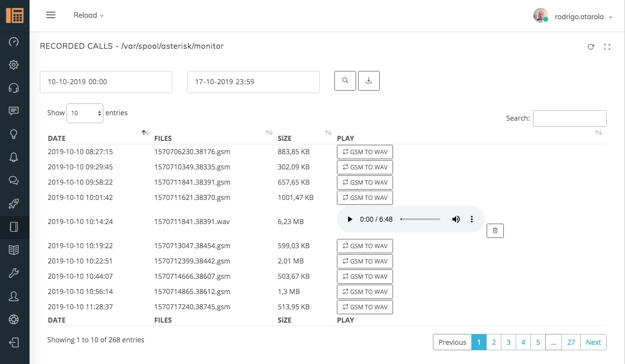Click the headset icon in sidebar
Image resolution: width=625 pixels, height=364 pixels.
click(14, 88)
